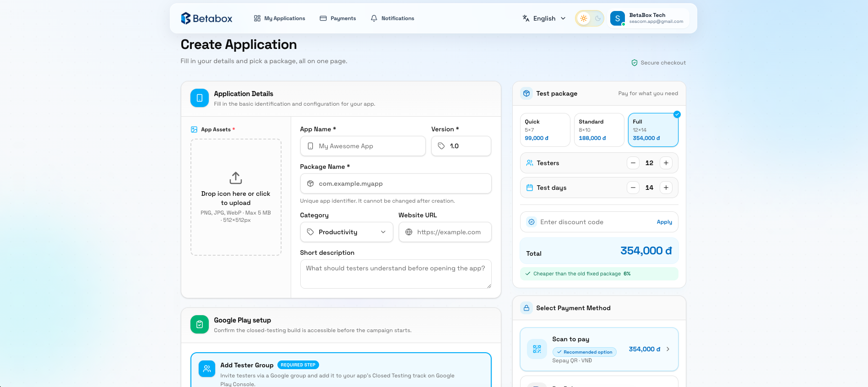Focus the Website URL field

pyautogui.click(x=445, y=232)
